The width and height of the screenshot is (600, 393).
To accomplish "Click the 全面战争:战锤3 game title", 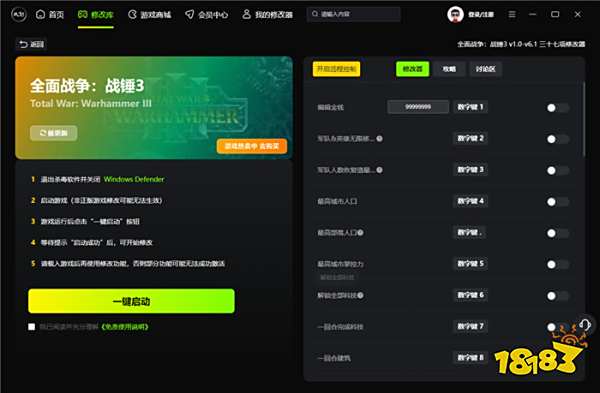I will (87, 86).
